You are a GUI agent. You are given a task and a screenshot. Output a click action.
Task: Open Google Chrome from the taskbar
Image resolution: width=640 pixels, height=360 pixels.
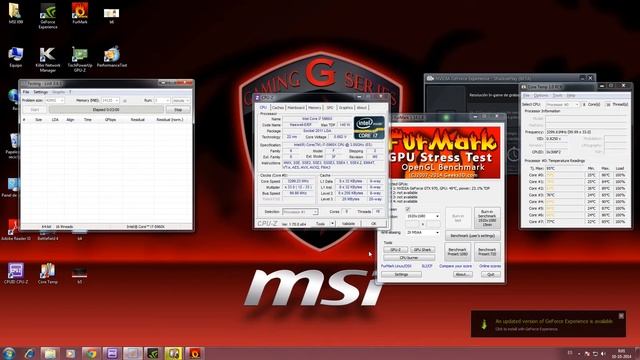pyautogui.click(x=91, y=353)
